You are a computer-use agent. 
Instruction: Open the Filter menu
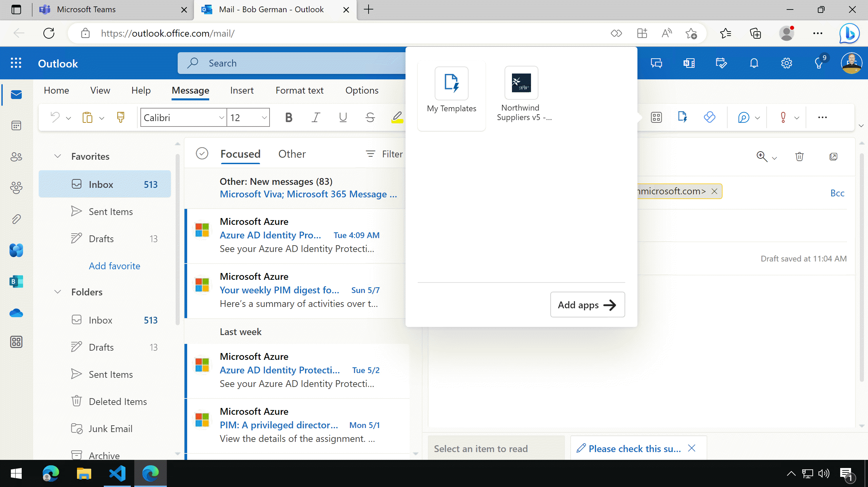(384, 154)
